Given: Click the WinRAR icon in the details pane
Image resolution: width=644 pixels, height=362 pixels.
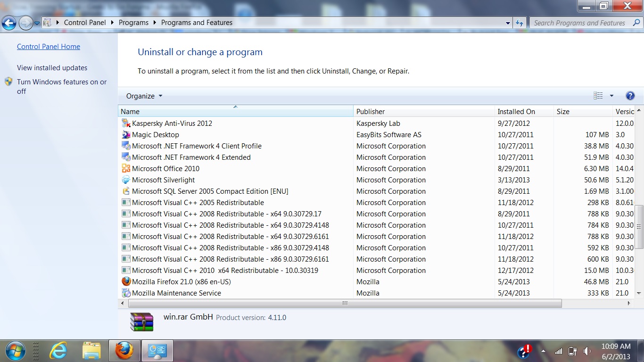Looking at the screenshot, I should 142,321.
